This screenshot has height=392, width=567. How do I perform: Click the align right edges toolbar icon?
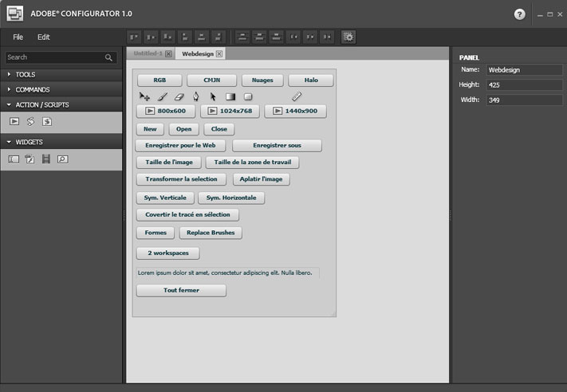(219, 37)
